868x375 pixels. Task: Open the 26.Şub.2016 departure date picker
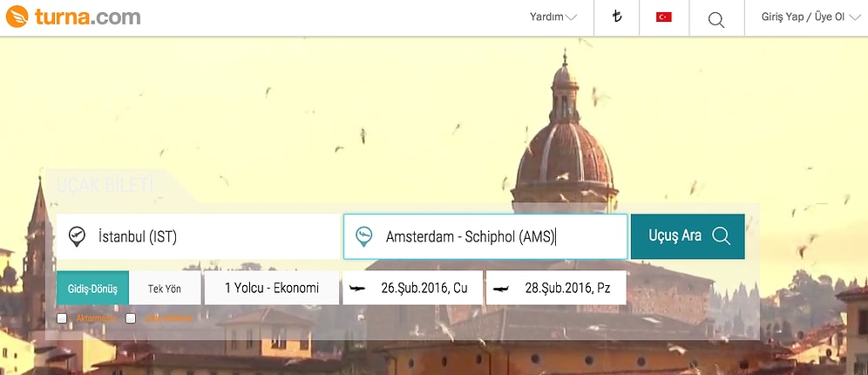(412, 288)
